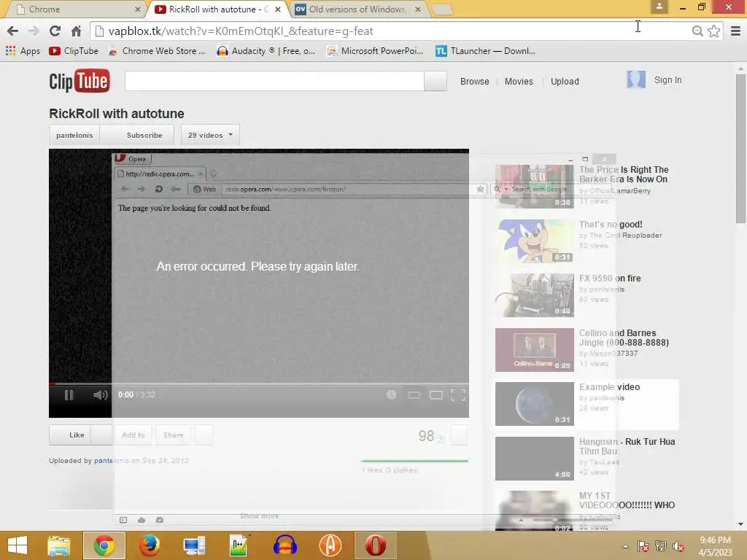Open a new Chrome tab
The width and height of the screenshot is (747, 560).
click(x=441, y=9)
